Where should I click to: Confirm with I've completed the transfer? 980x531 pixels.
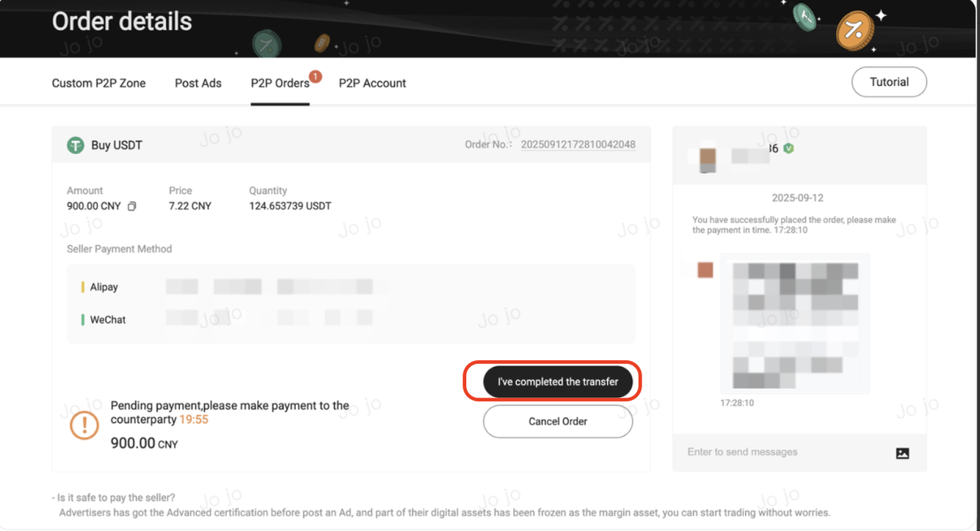tap(557, 382)
